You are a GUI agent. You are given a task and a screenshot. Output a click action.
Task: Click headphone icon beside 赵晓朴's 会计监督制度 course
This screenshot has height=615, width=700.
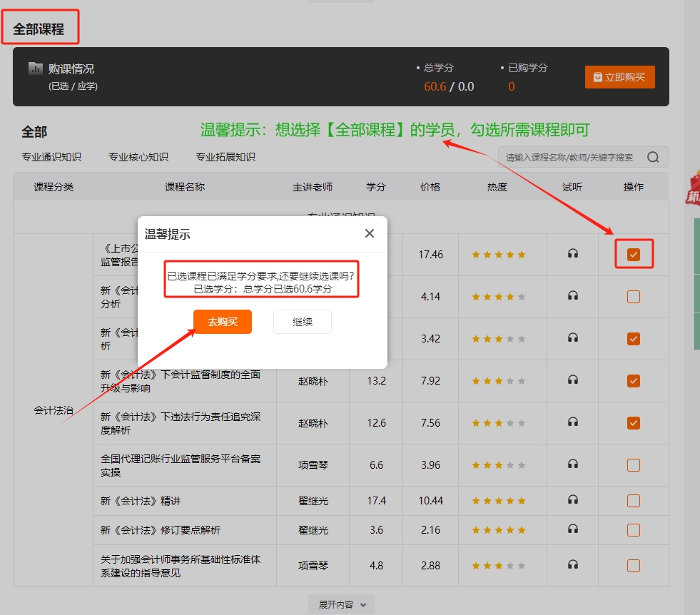pos(572,381)
